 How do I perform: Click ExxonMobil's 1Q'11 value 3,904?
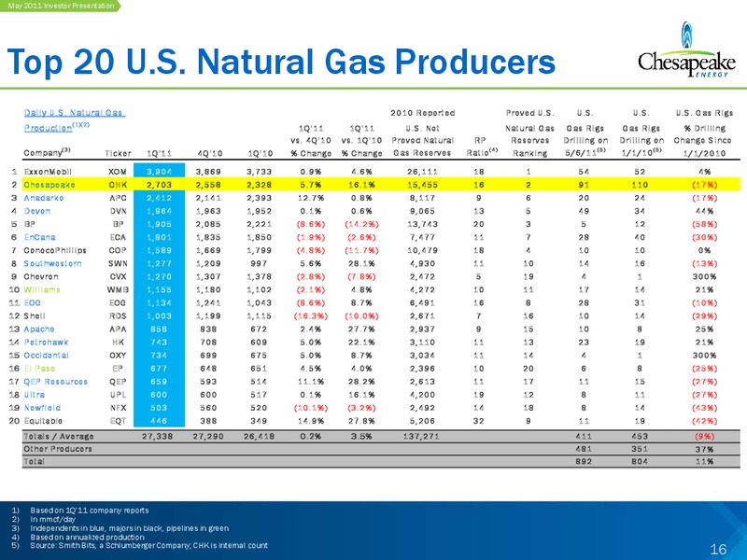click(159, 172)
